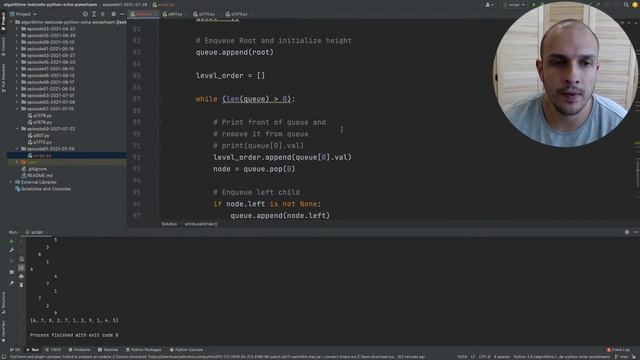Click the locate-in-project target icon

click(85, 14)
